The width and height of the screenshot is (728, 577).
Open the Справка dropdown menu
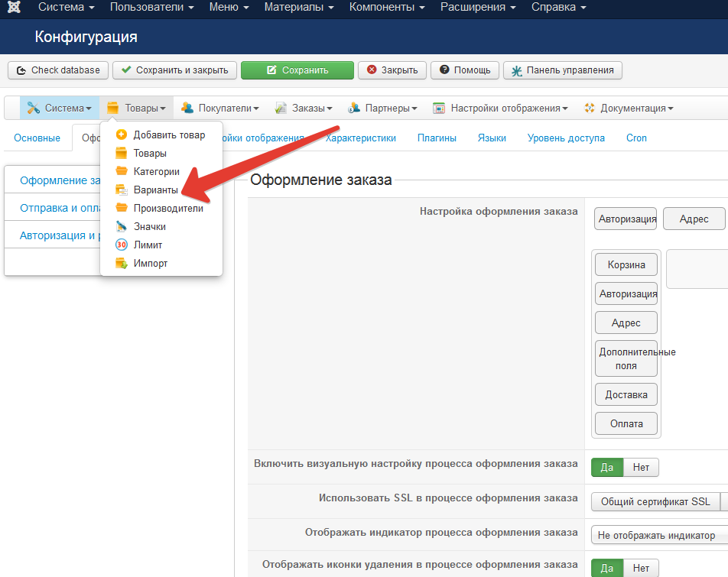pyautogui.click(x=558, y=7)
